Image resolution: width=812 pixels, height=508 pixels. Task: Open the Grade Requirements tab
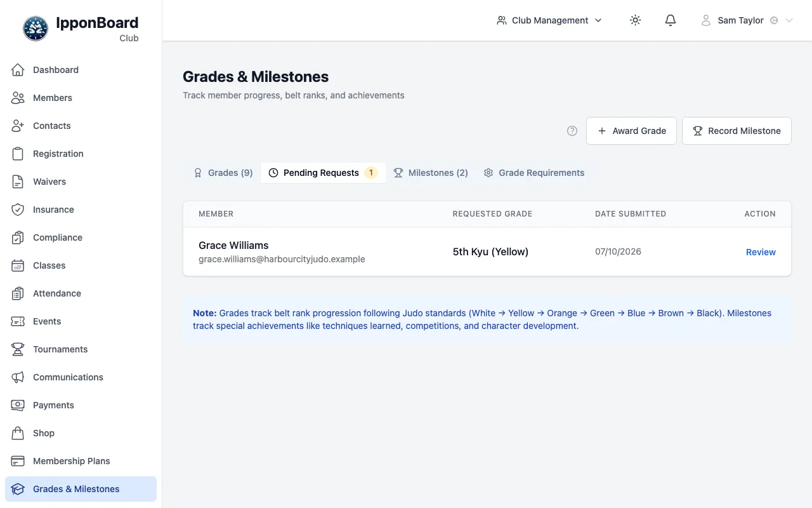(x=534, y=173)
